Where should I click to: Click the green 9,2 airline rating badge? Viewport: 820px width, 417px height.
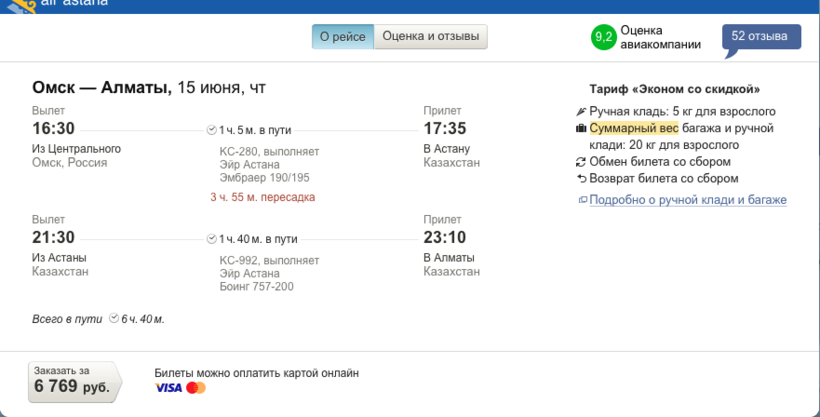click(603, 38)
